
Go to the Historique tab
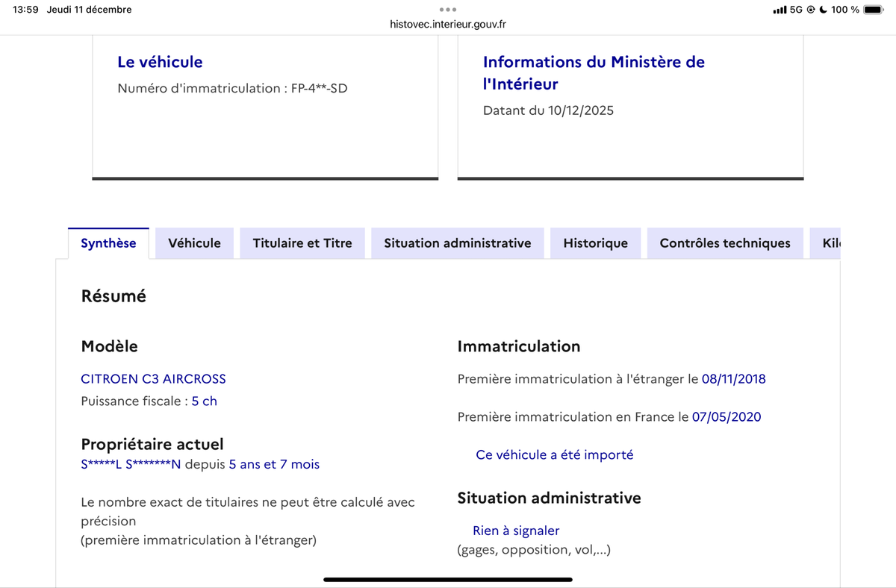595,243
